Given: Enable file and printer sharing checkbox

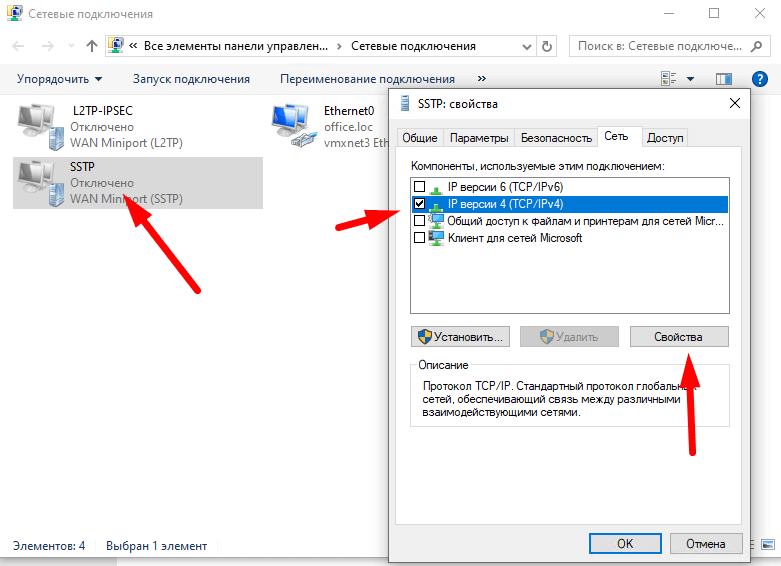Looking at the screenshot, I should coord(419,221).
